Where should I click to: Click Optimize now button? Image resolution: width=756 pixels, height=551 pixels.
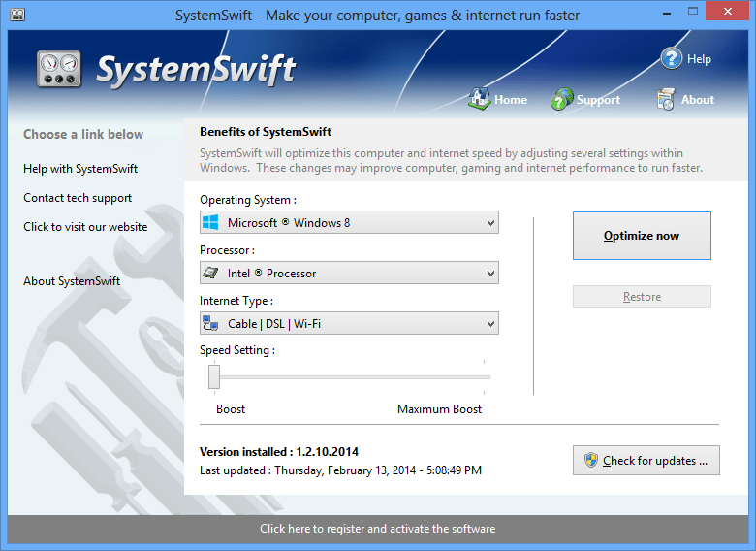tap(642, 236)
